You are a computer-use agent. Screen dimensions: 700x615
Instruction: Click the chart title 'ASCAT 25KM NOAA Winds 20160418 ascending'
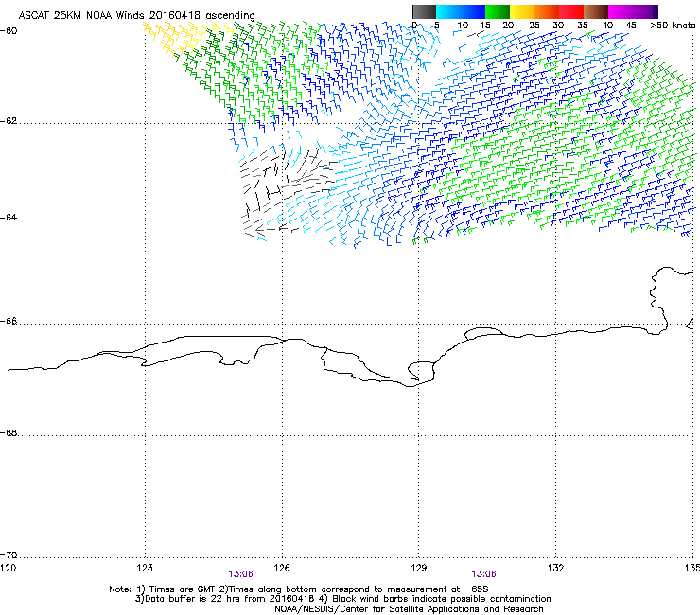click(x=136, y=16)
